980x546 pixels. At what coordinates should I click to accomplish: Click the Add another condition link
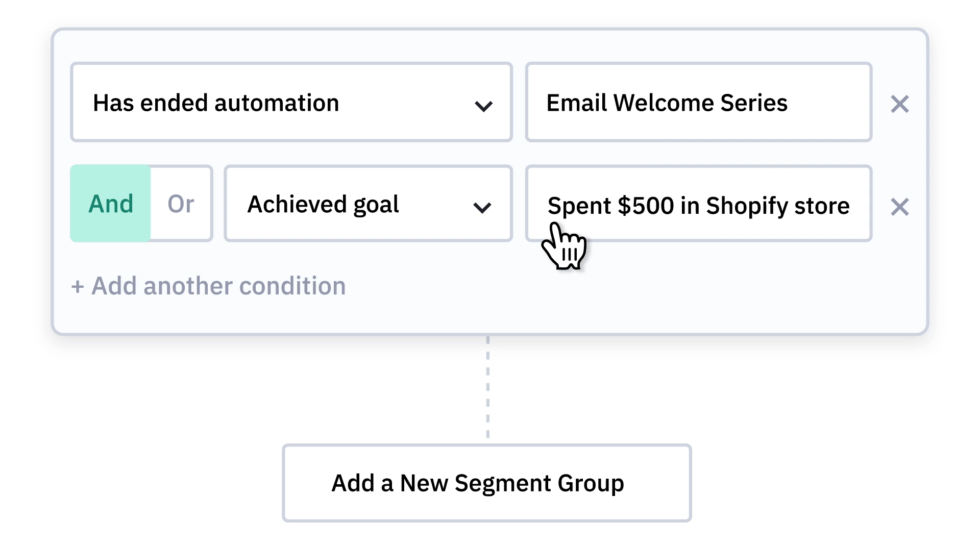tap(218, 286)
